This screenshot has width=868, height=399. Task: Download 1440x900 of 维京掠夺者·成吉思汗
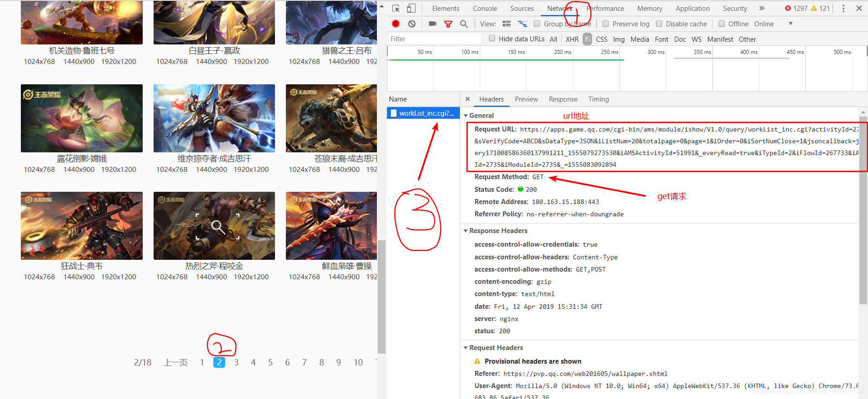point(211,169)
